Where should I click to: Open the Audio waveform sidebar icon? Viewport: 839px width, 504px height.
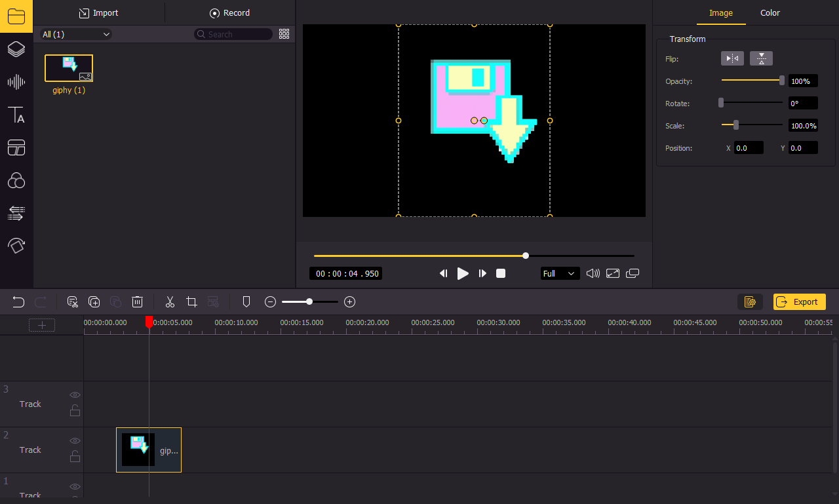(x=16, y=82)
